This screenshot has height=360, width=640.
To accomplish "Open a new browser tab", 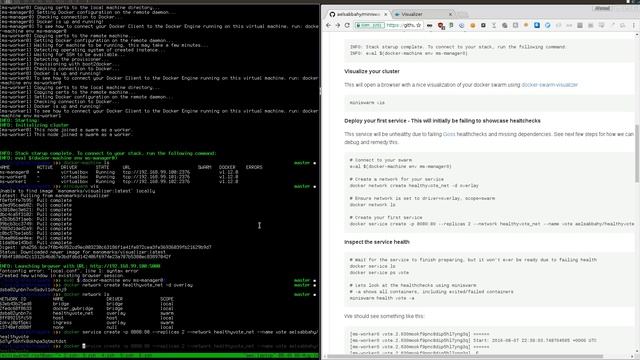I will click(x=463, y=15).
